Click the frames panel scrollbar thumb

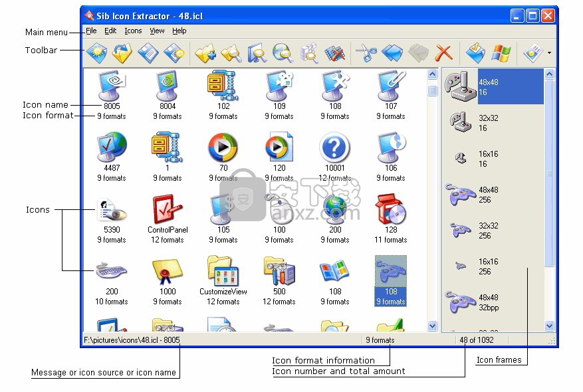point(550,173)
